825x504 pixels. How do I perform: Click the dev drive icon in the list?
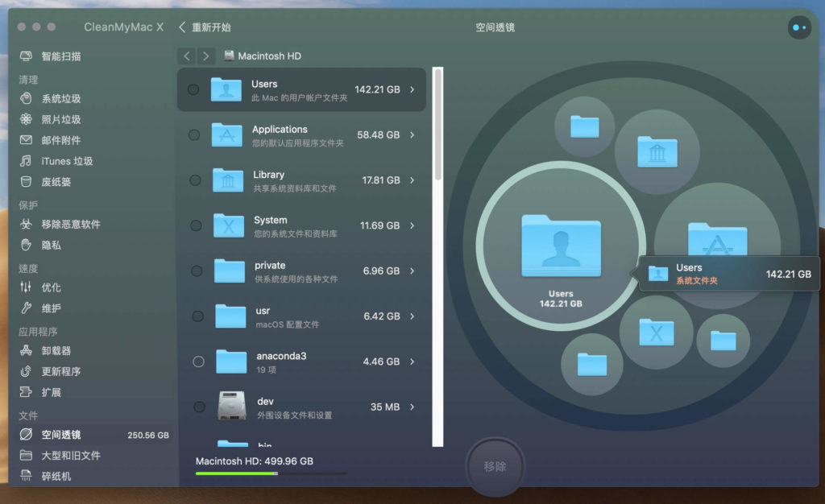coord(232,406)
